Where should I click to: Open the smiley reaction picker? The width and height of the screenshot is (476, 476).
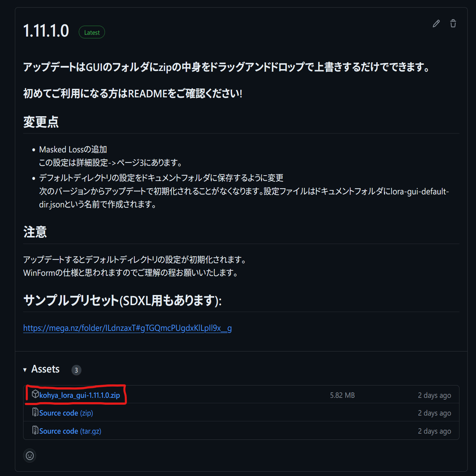pyautogui.click(x=30, y=456)
